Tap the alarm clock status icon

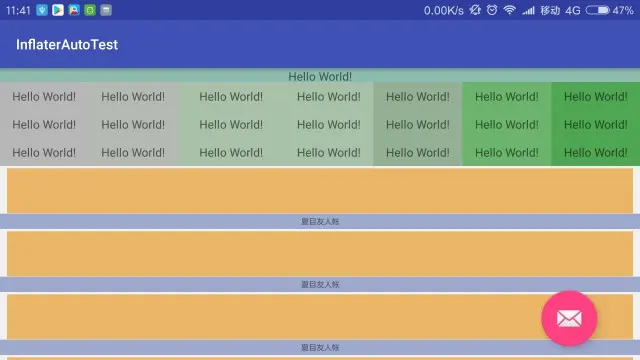[x=492, y=10]
